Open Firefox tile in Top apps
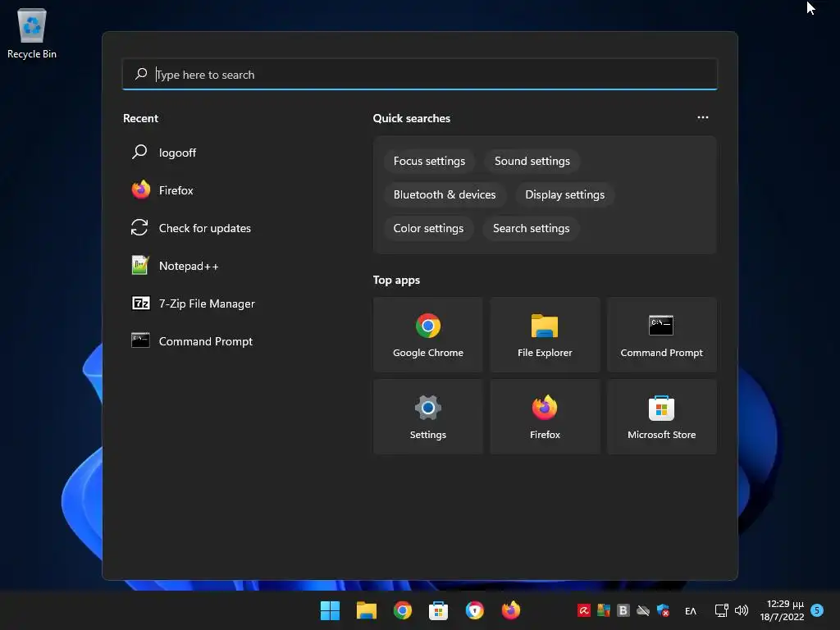 [x=545, y=417]
